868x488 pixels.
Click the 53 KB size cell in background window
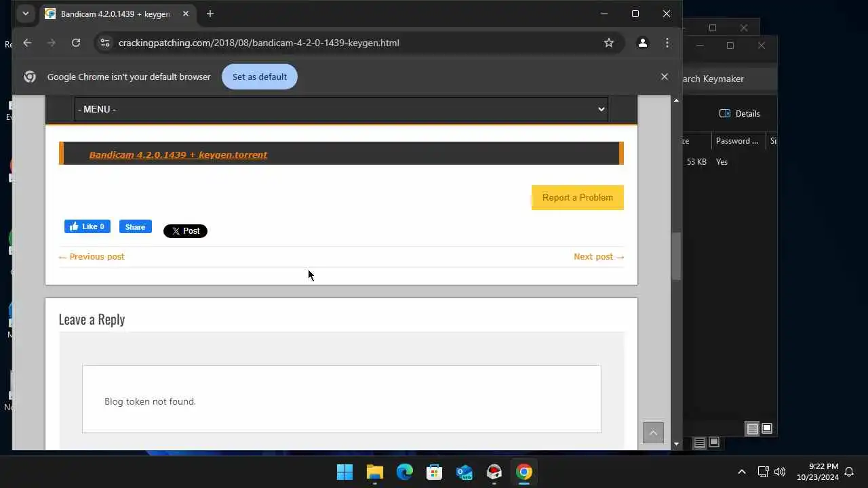pyautogui.click(x=696, y=162)
